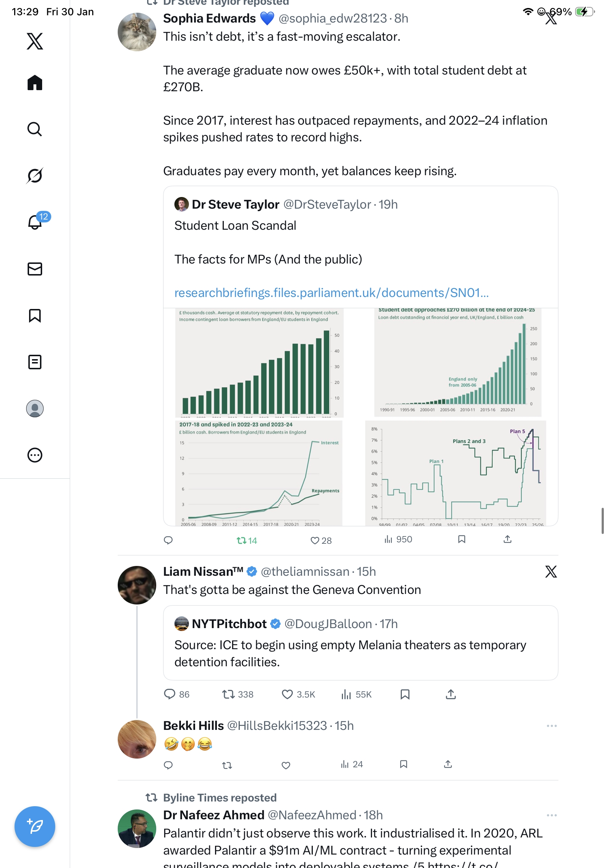
Task: Open more options on Bekki Hills' reply
Action: point(552,726)
